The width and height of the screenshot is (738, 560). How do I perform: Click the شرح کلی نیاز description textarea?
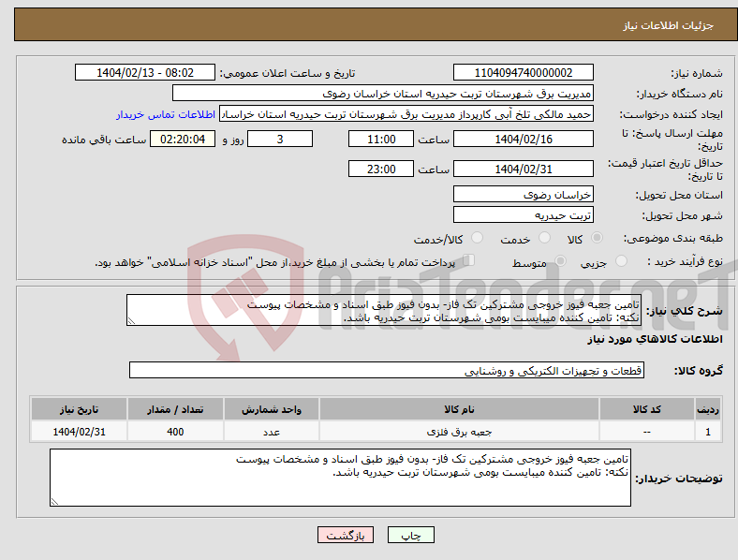pyautogui.click(x=384, y=310)
